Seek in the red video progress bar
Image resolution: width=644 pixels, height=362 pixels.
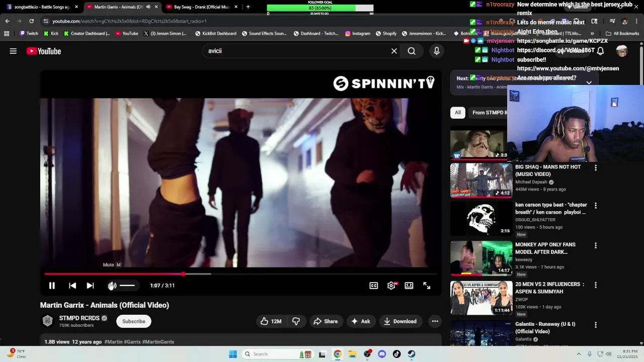click(240, 274)
